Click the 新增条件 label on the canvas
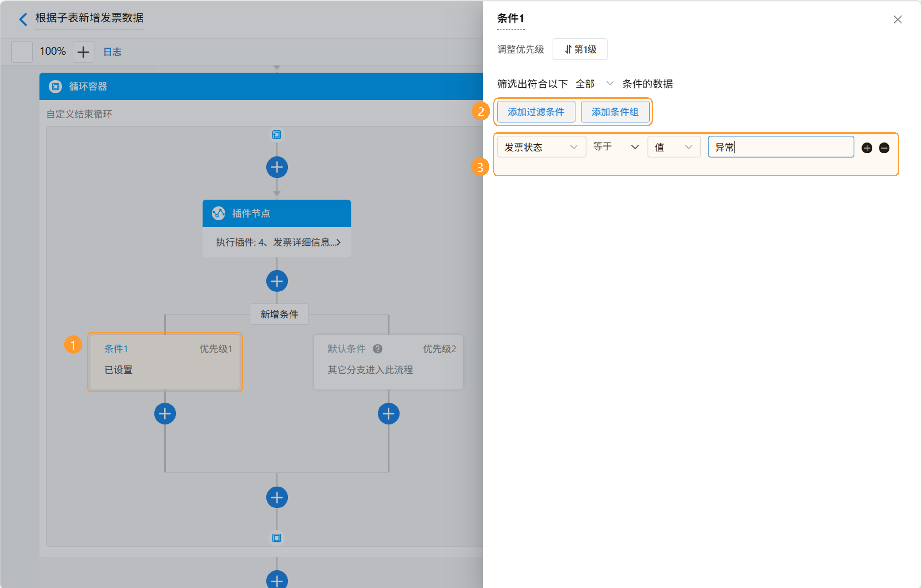The width and height of the screenshot is (921, 588). pos(279,314)
